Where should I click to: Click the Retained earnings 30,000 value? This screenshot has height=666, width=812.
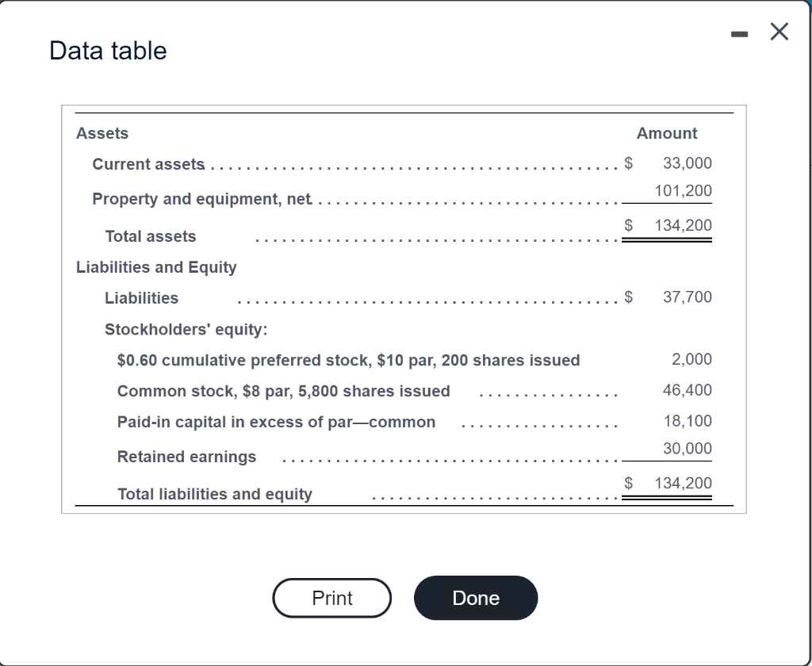pyautogui.click(x=688, y=448)
